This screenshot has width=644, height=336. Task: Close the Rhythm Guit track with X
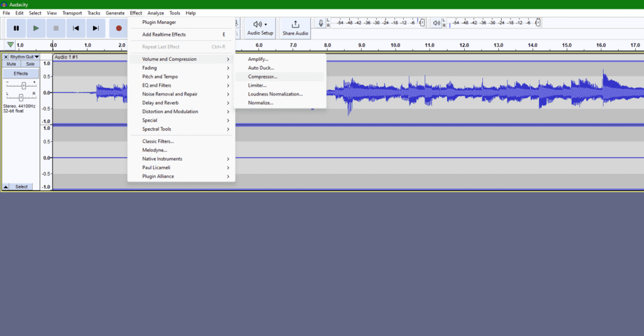tap(6, 57)
